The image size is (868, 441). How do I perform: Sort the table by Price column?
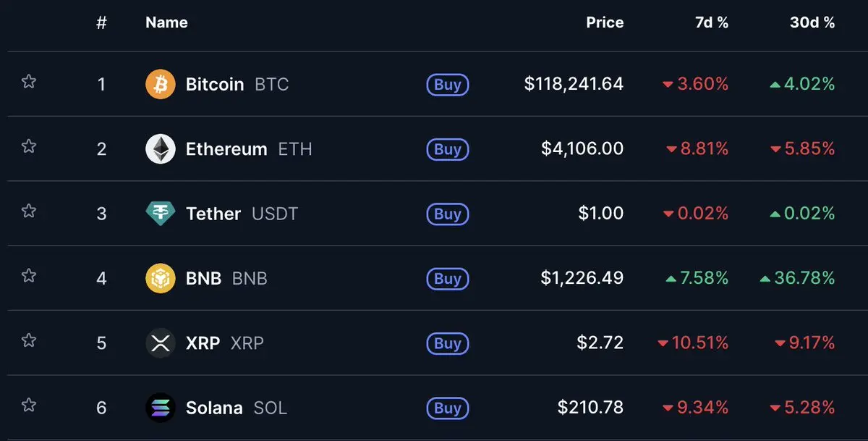[x=605, y=22]
